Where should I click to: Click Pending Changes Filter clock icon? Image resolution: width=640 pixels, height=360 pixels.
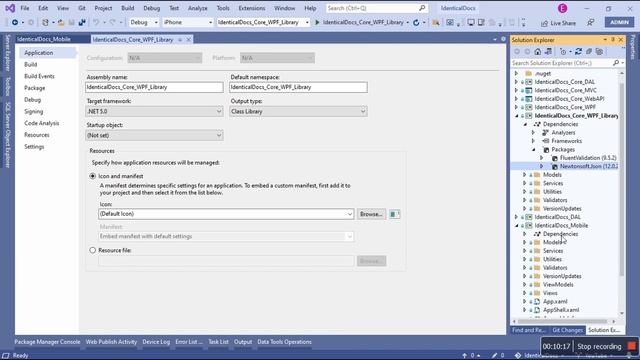563,51
